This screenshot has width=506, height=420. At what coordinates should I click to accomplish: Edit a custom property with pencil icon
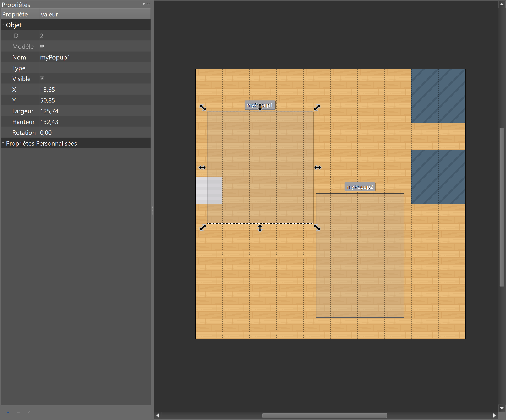click(29, 412)
